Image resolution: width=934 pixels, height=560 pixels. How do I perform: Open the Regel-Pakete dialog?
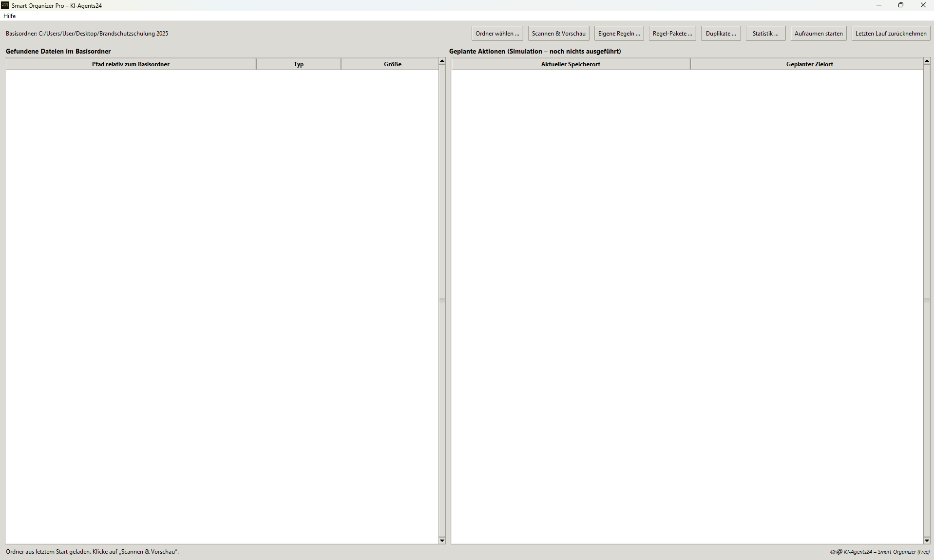pyautogui.click(x=672, y=34)
